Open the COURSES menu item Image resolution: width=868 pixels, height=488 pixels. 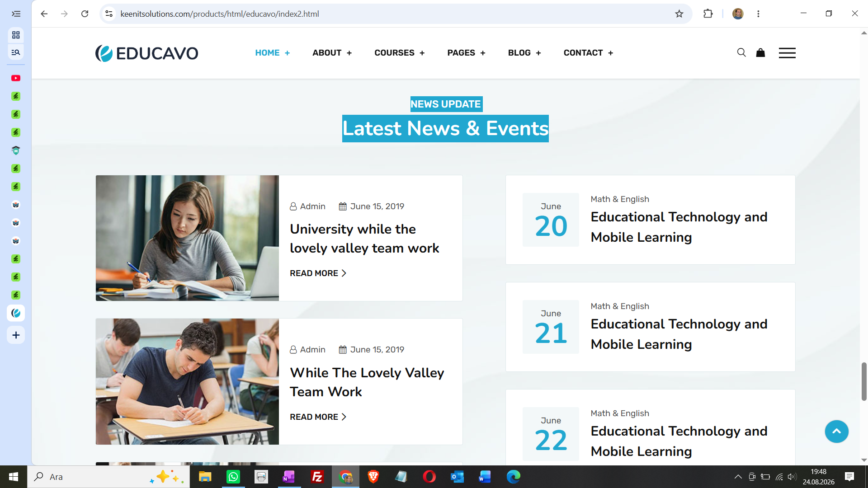(394, 53)
